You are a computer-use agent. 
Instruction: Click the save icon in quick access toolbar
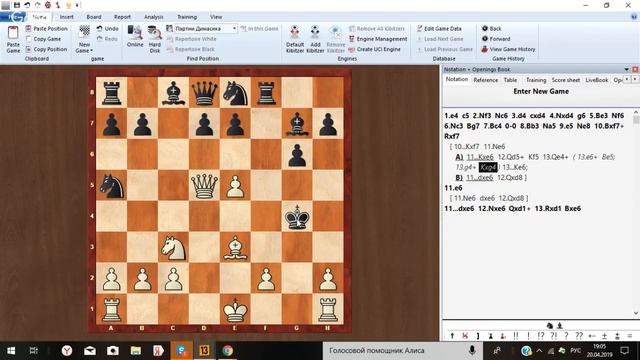[17, 5]
